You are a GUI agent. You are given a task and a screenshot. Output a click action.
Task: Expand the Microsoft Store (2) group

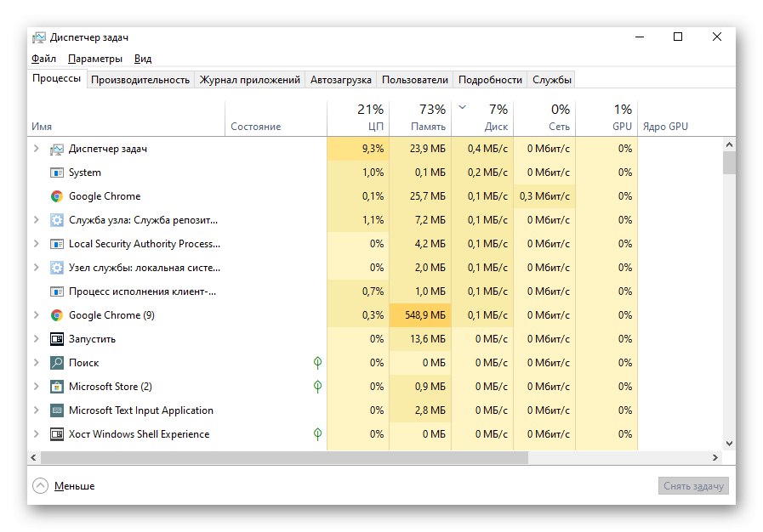point(36,386)
